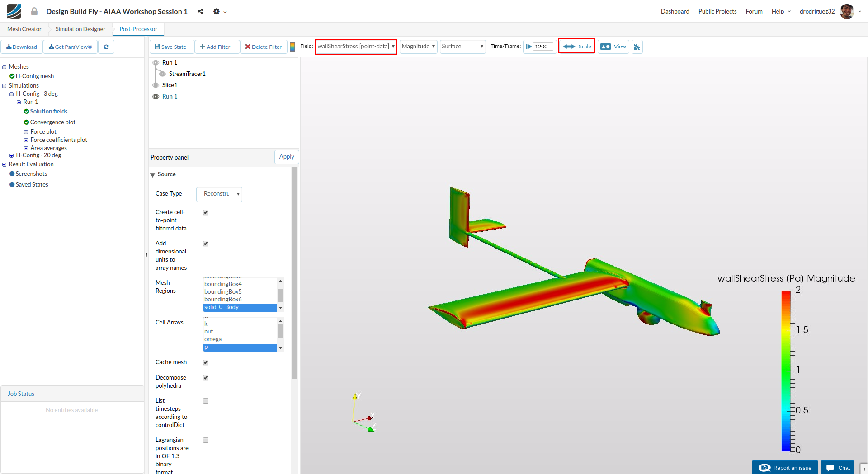Switch to the Mesh Creator tab
Screen dimensions: 868x474
24,29
